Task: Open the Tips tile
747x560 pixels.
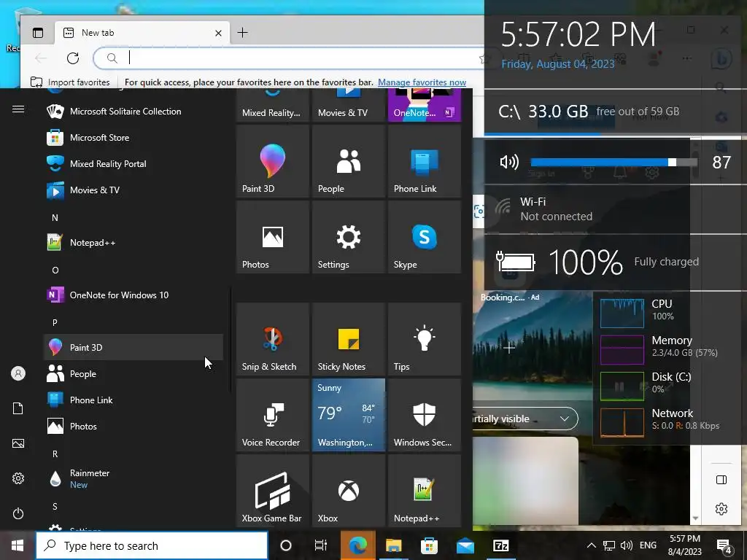Action: pyautogui.click(x=424, y=339)
